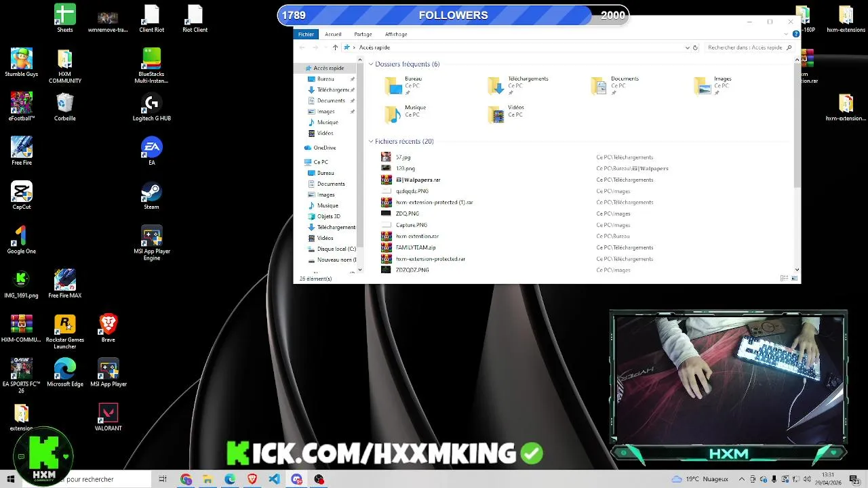The image size is (868, 488).
Task: Launch Free Fire MAX shortcut
Action: 65,284
